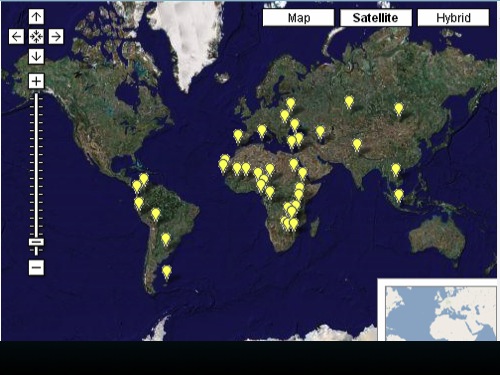500x375 pixels.
Task: Switch to Satellite view
Action: (376, 18)
